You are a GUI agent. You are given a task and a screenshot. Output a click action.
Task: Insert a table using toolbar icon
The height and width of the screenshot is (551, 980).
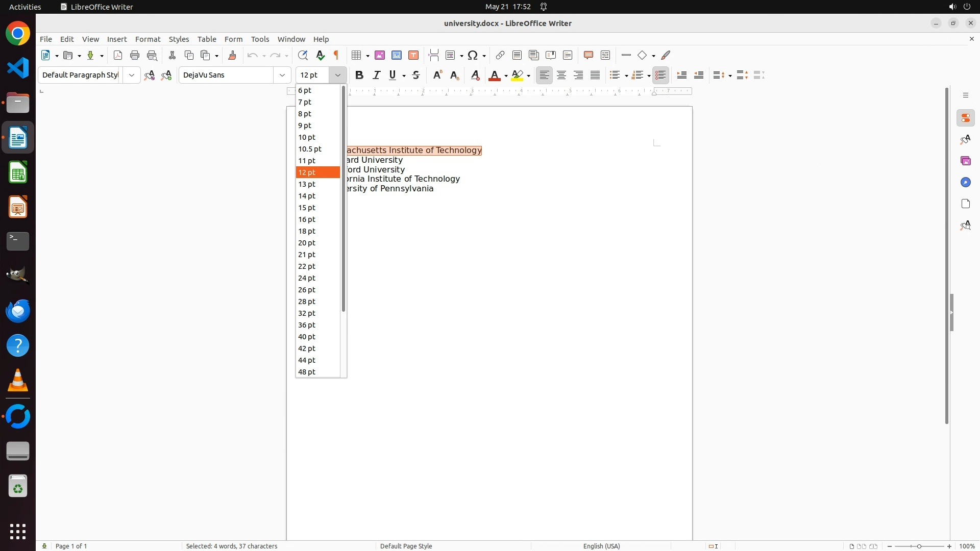click(357, 55)
